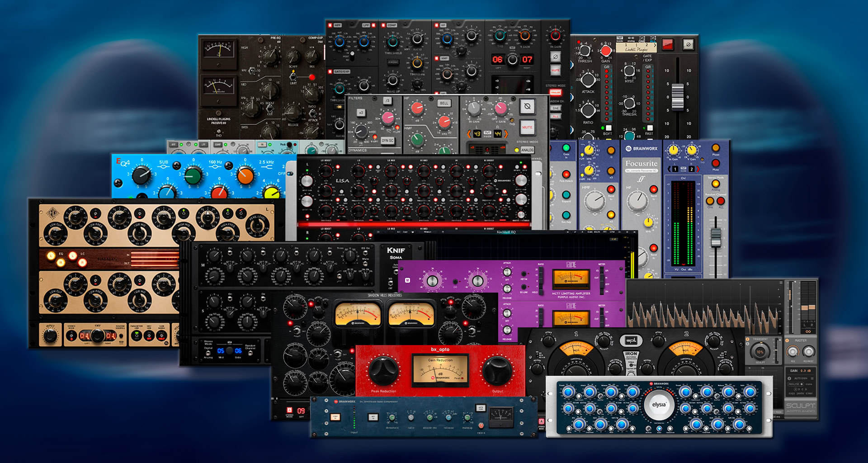Toggle the ANALOG stereo mode button

(527, 150)
